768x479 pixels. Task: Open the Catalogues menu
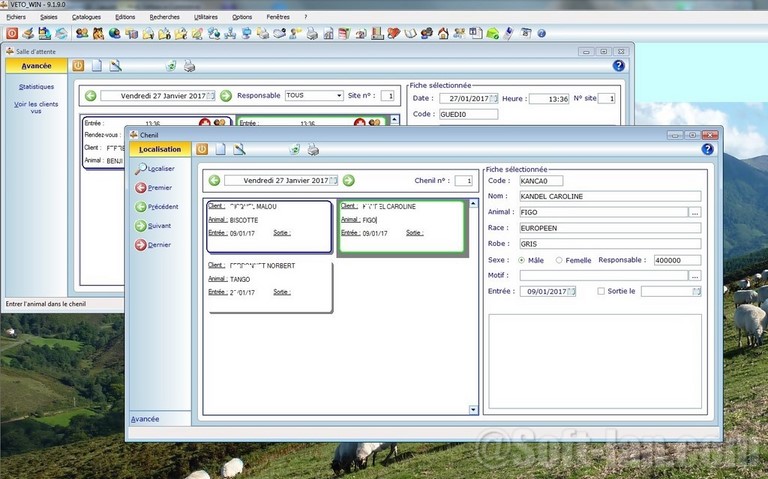[x=86, y=17]
